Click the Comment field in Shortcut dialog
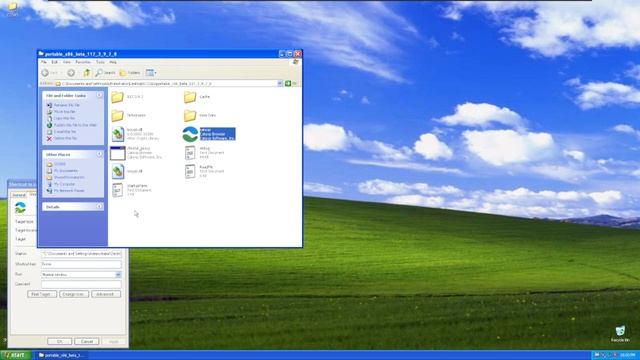 81,284
